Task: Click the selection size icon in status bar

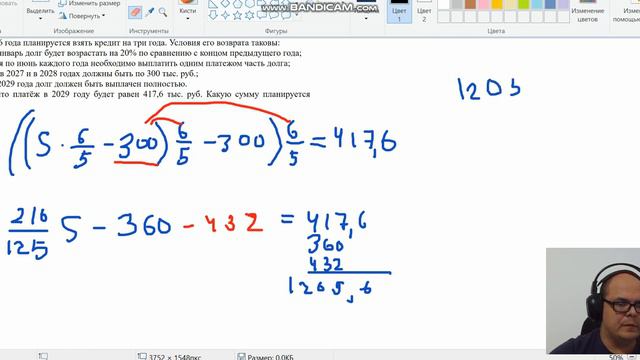Action: (x=43, y=356)
